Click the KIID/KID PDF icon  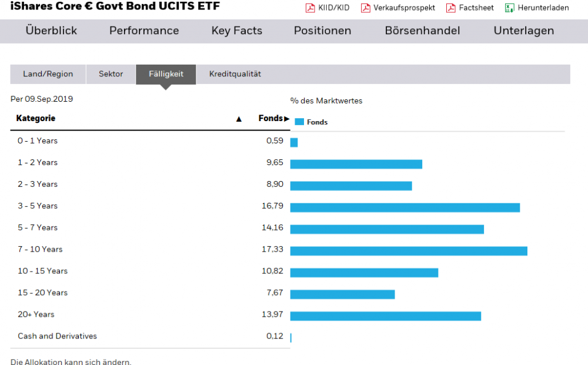310,8
